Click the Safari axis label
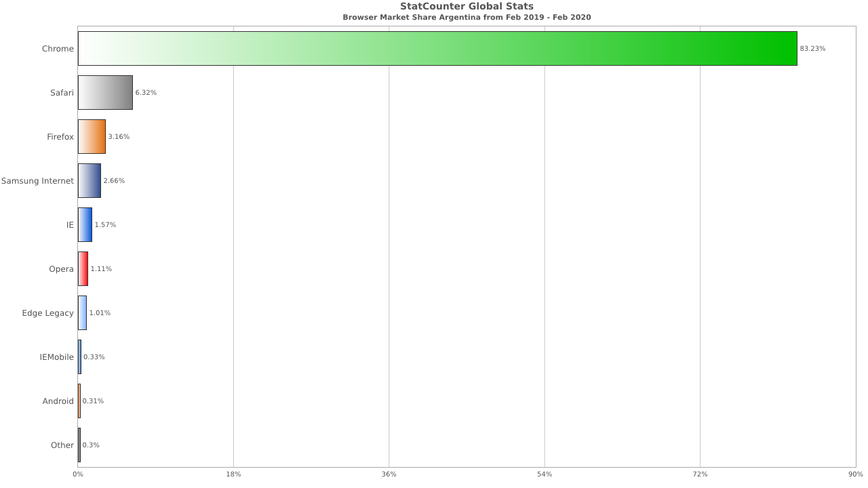The width and height of the screenshot is (868, 488). tap(62, 93)
